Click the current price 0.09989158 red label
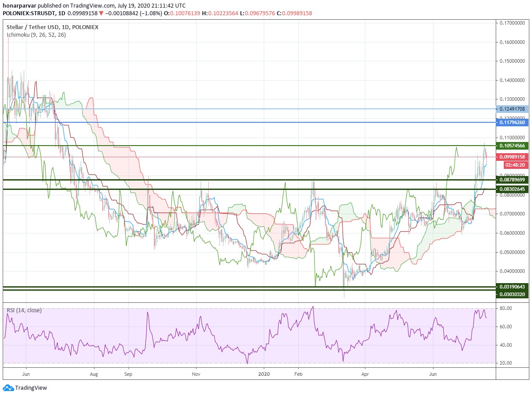 pos(512,157)
